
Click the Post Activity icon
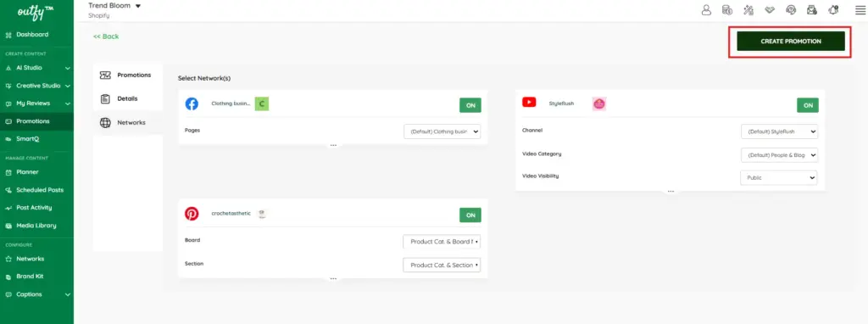click(8, 208)
